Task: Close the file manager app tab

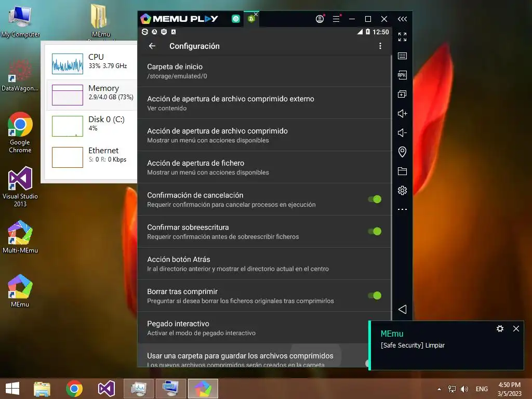Action: point(256,14)
